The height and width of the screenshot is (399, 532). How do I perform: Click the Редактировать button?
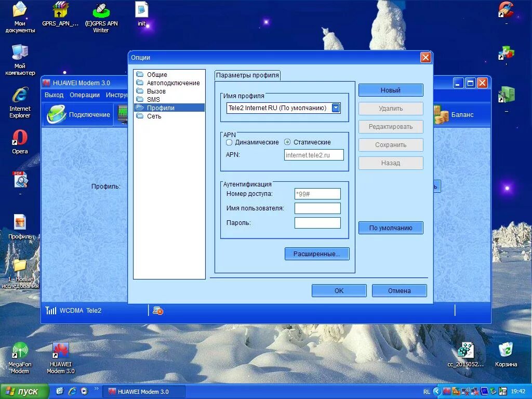[x=391, y=127]
